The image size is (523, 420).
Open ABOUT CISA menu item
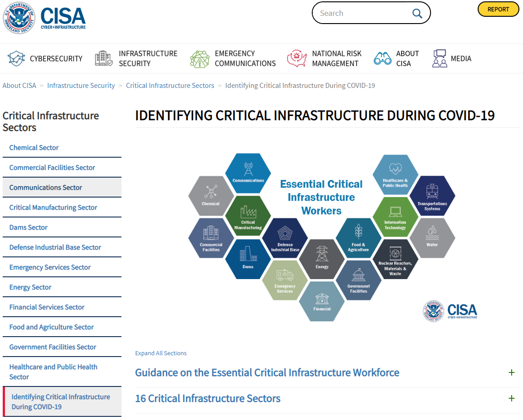pyautogui.click(x=407, y=58)
